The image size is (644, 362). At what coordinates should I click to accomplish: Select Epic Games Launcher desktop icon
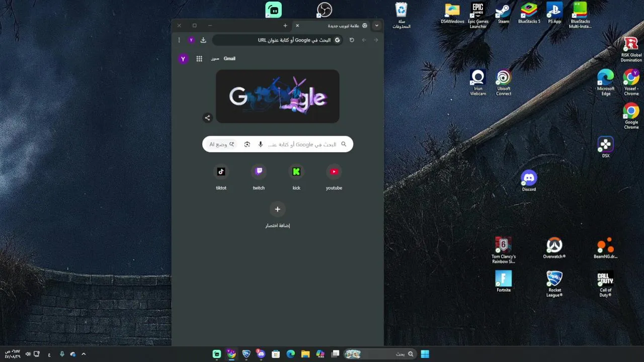pos(478,16)
